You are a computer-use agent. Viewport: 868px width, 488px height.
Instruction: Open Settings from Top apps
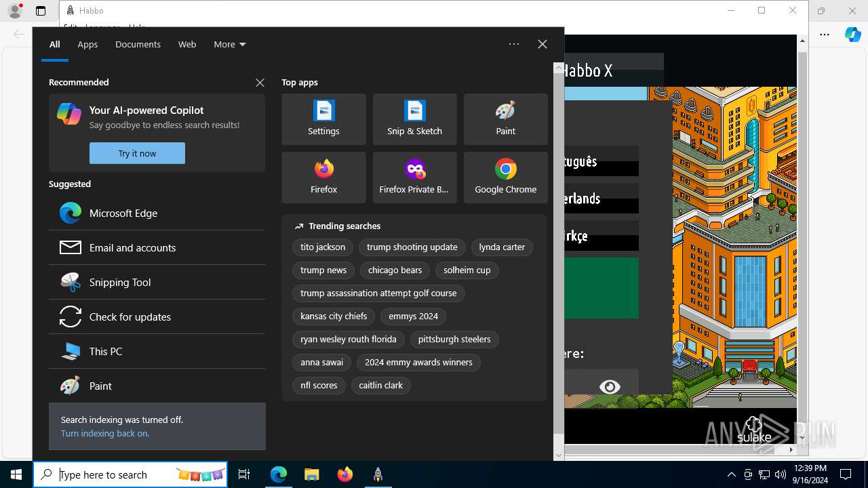(x=323, y=119)
